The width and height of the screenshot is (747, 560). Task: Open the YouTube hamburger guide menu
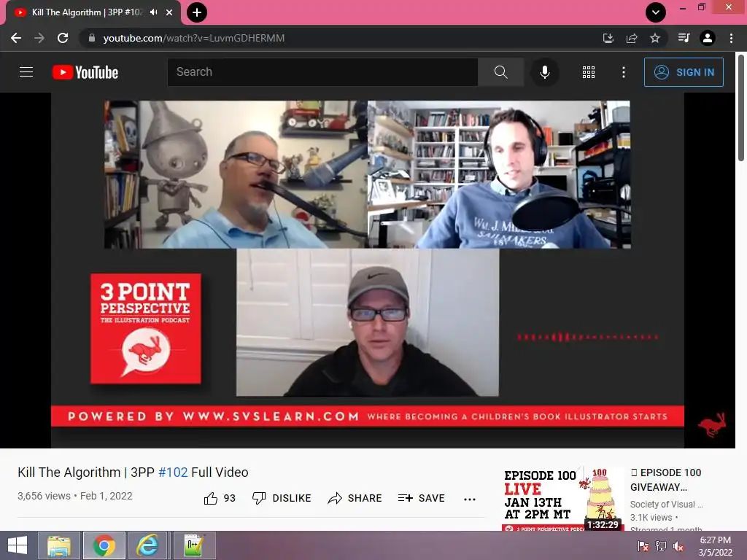26,72
